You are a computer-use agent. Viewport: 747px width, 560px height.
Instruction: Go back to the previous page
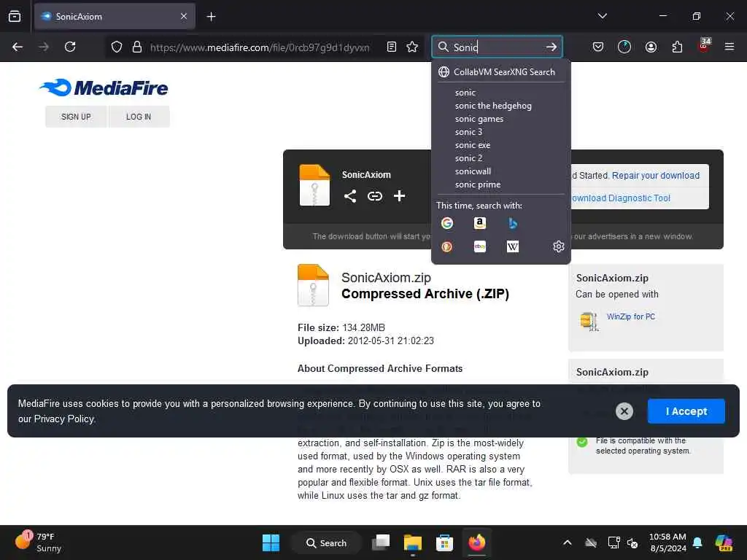18,47
